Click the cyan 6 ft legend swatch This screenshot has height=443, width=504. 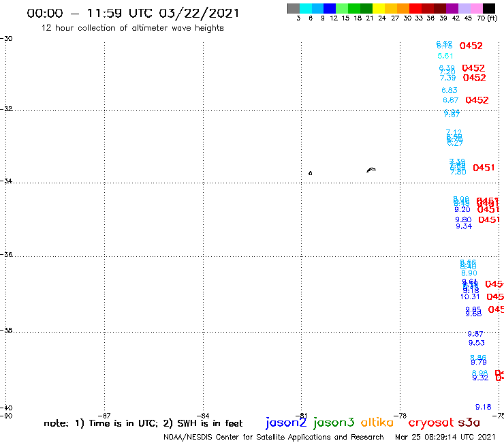point(306,8)
